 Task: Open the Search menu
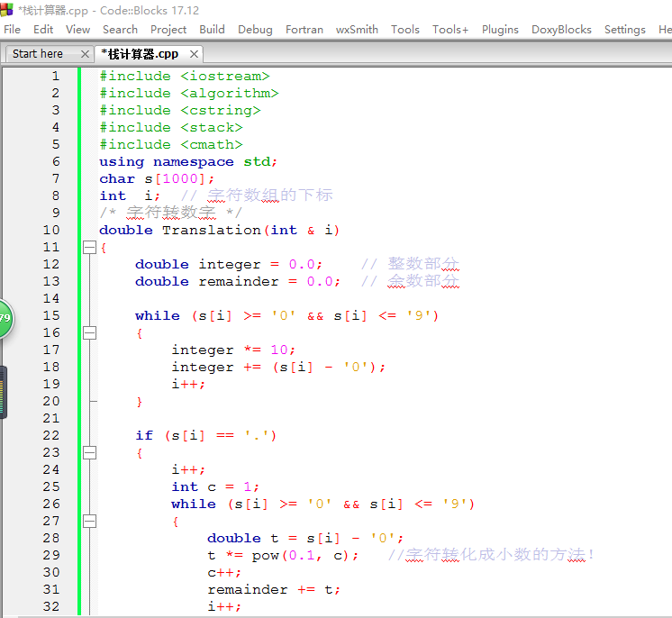click(x=120, y=30)
